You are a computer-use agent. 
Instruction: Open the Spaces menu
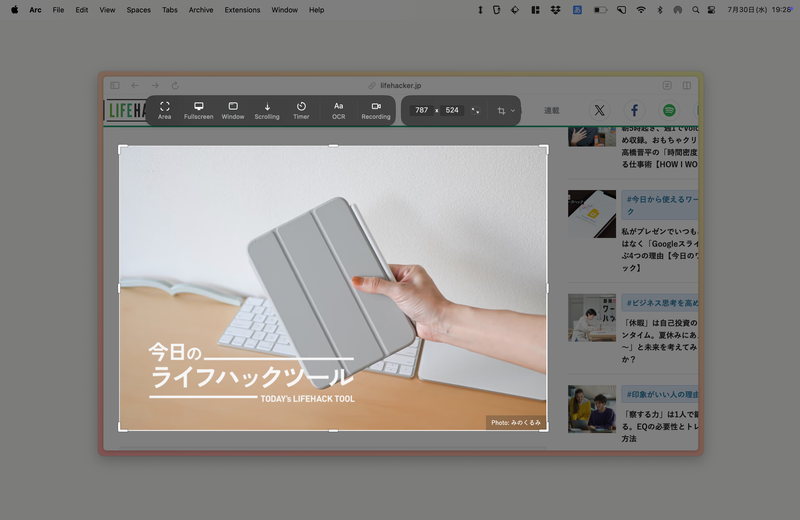pyautogui.click(x=139, y=10)
